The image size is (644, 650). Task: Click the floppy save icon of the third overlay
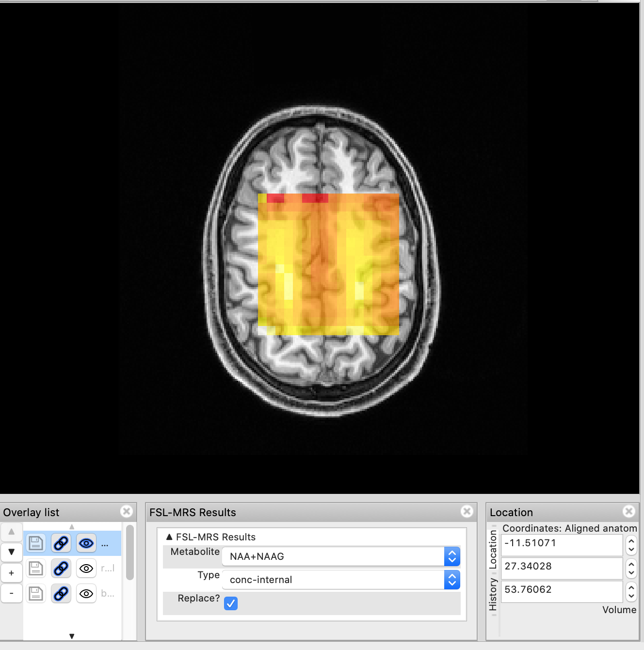pos(36,593)
